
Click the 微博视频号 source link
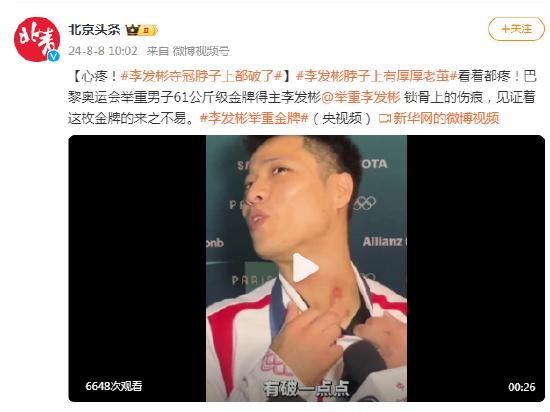click(201, 51)
